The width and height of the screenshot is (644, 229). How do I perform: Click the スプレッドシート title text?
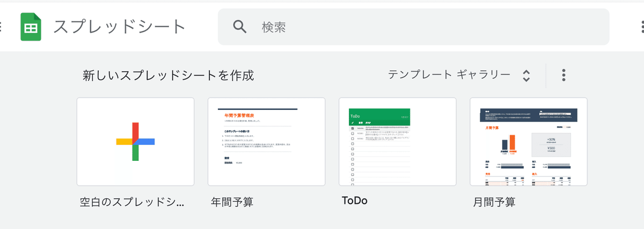119,27
